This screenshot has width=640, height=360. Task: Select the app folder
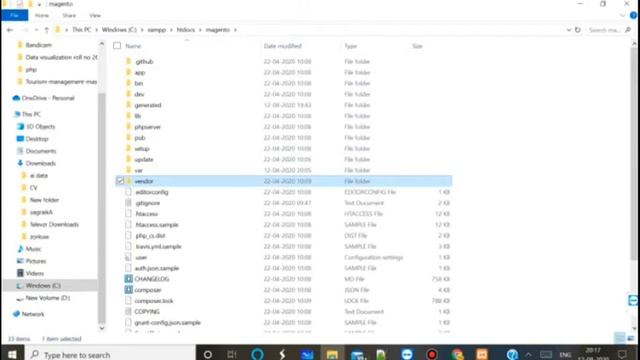tap(140, 73)
